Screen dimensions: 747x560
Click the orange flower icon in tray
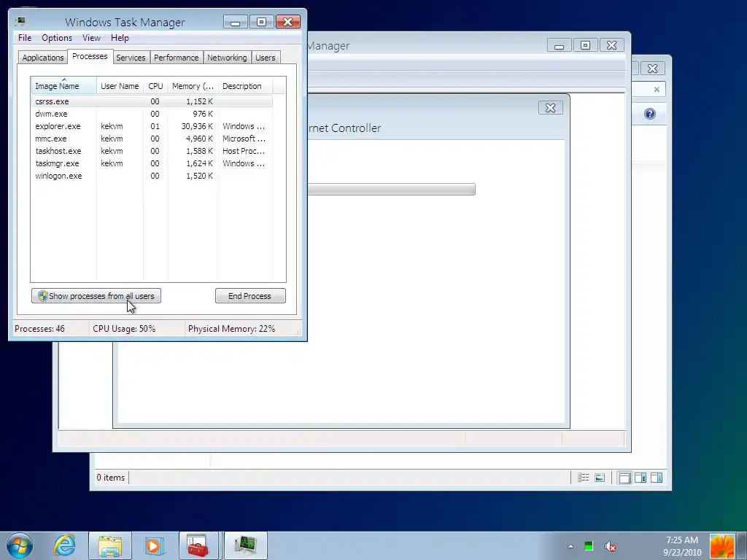click(721, 546)
